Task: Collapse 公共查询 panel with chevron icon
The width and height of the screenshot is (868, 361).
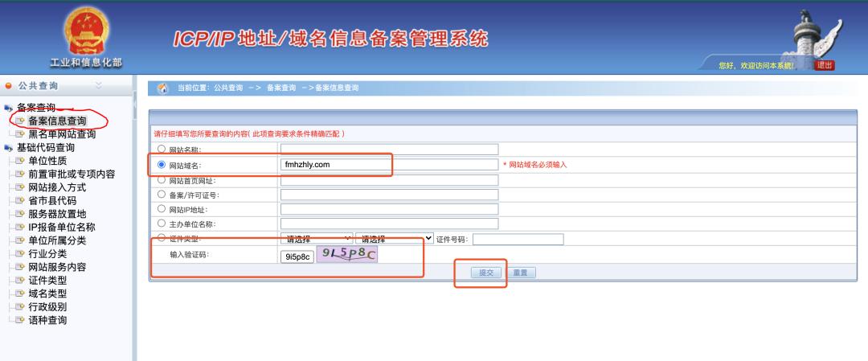Action: point(99,85)
